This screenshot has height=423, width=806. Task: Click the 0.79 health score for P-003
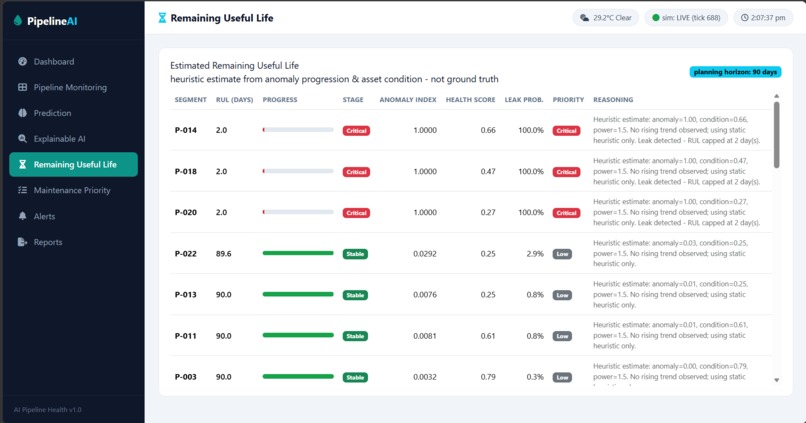click(x=488, y=377)
